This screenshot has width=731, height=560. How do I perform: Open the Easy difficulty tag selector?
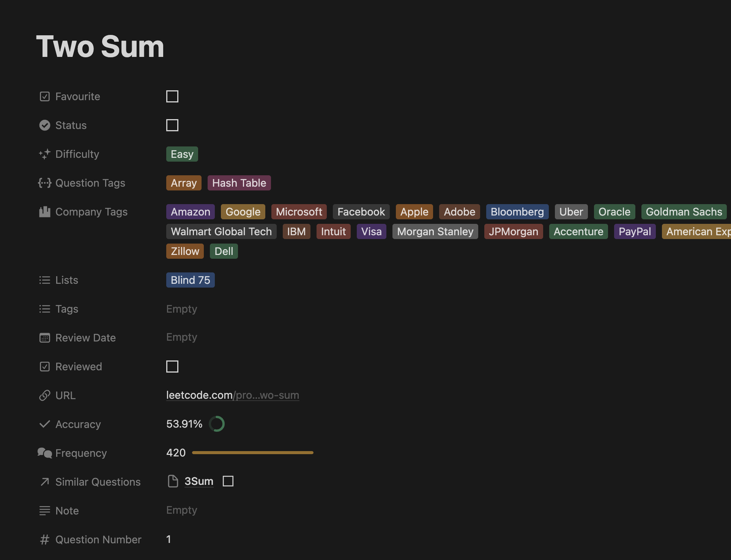pos(182,154)
